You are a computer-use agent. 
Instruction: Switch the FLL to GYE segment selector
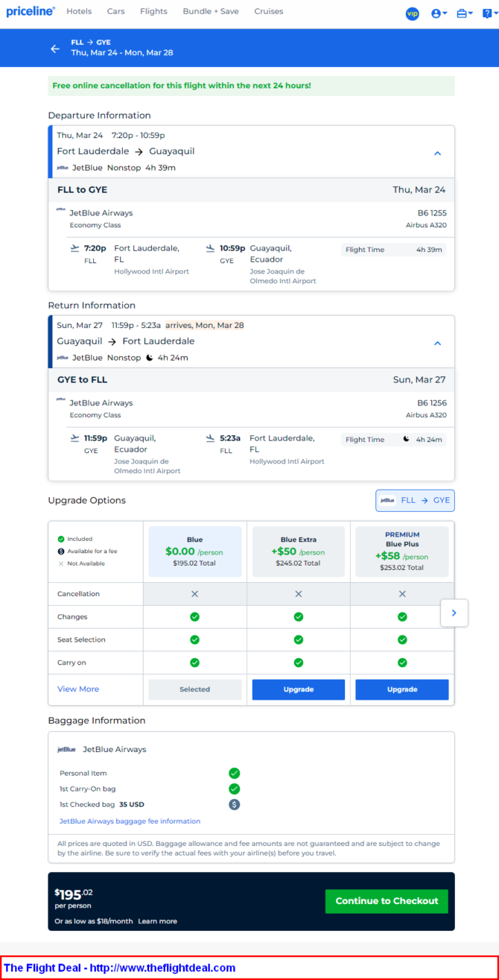pyautogui.click(x=415, y=500)
